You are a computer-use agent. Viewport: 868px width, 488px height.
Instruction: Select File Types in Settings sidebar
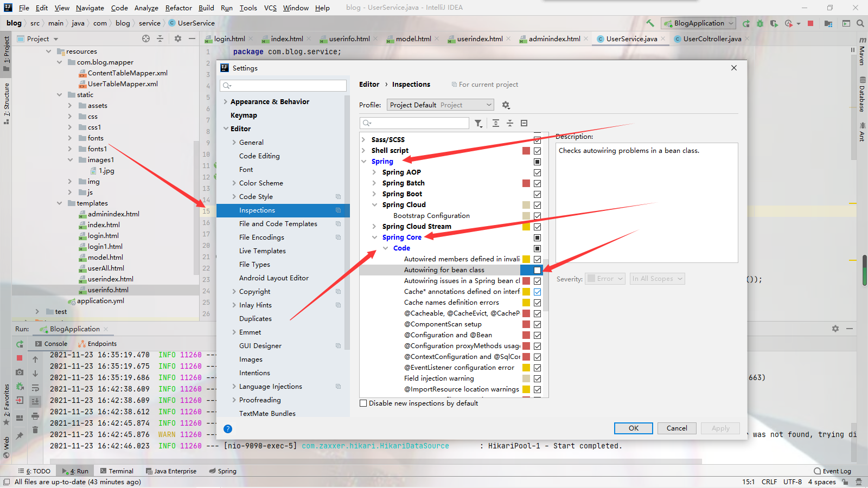click(x=254, y=265)
